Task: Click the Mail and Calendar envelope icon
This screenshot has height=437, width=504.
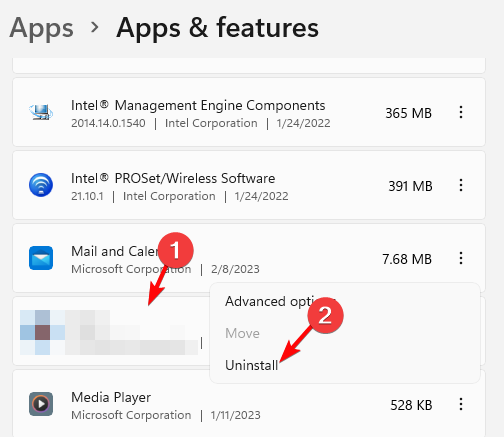Action: coord(41,258)
